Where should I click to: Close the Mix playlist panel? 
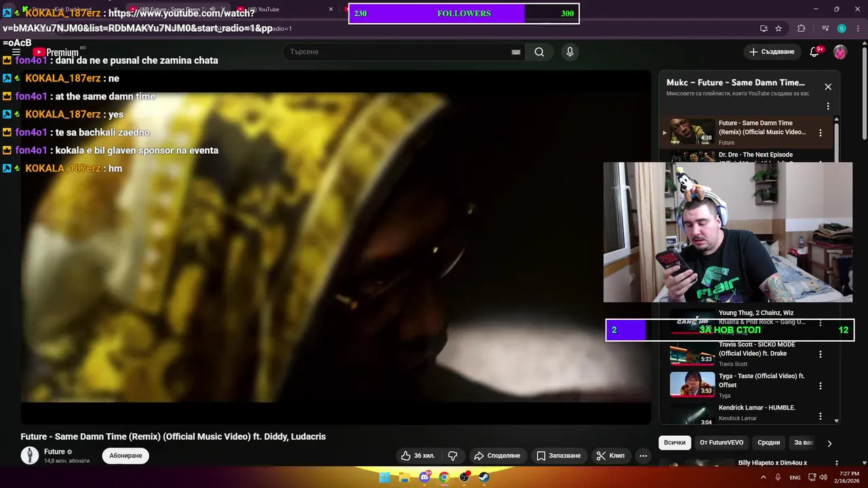pos(828,87)
